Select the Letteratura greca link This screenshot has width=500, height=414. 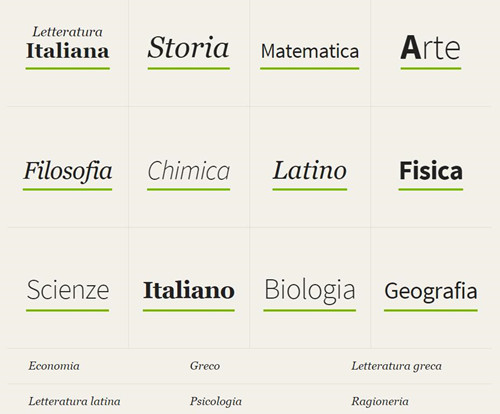point(396,366)
